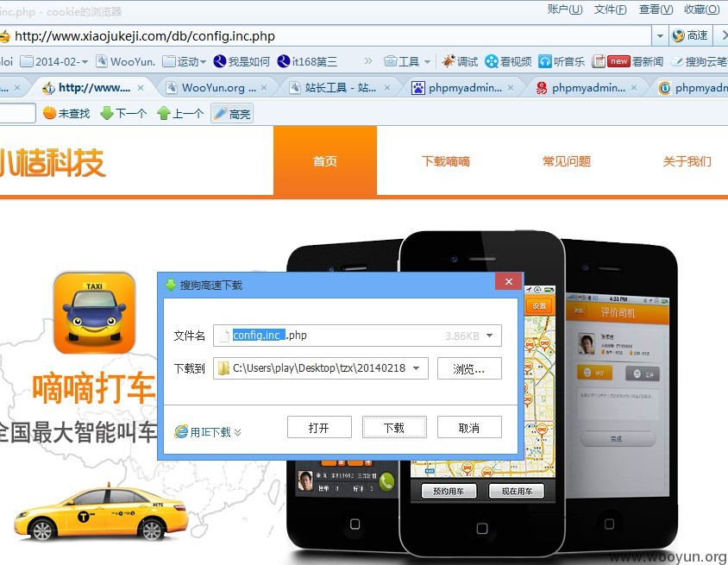Expand the download path dropdown
Image resolution: width=728 pixels, height=565 pixels.
pos(417,368)
